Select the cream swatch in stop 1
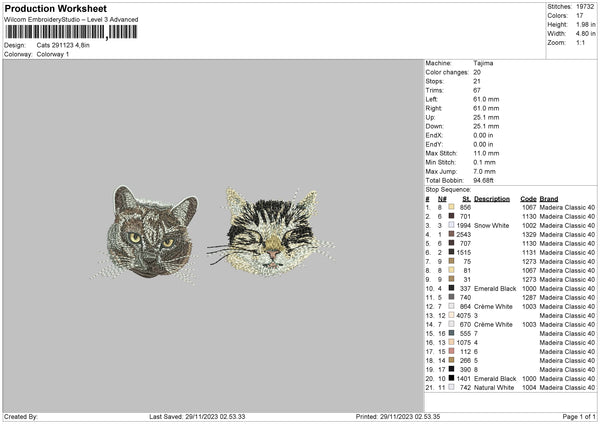 [x=452, y=207]
